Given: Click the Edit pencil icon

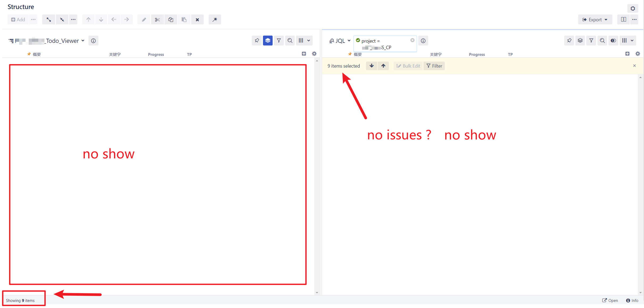Looking at the screenshot, I should click(x=144, y=19).
